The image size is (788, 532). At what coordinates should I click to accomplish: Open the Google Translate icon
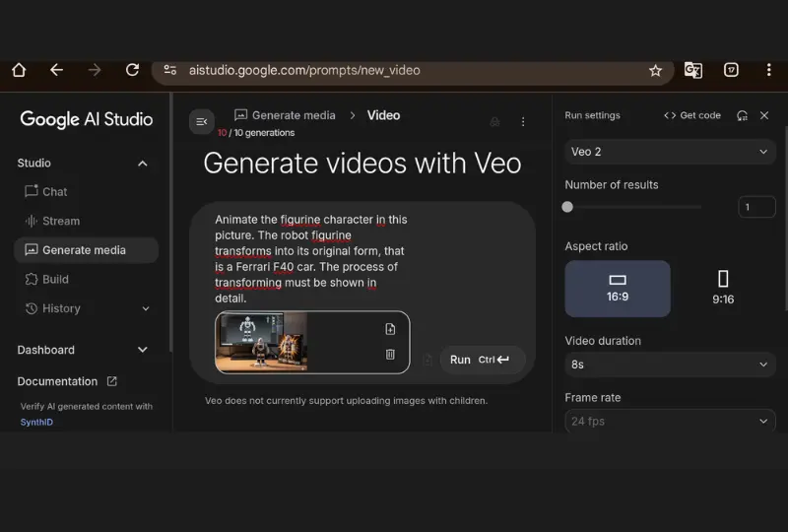pos(693,70)
